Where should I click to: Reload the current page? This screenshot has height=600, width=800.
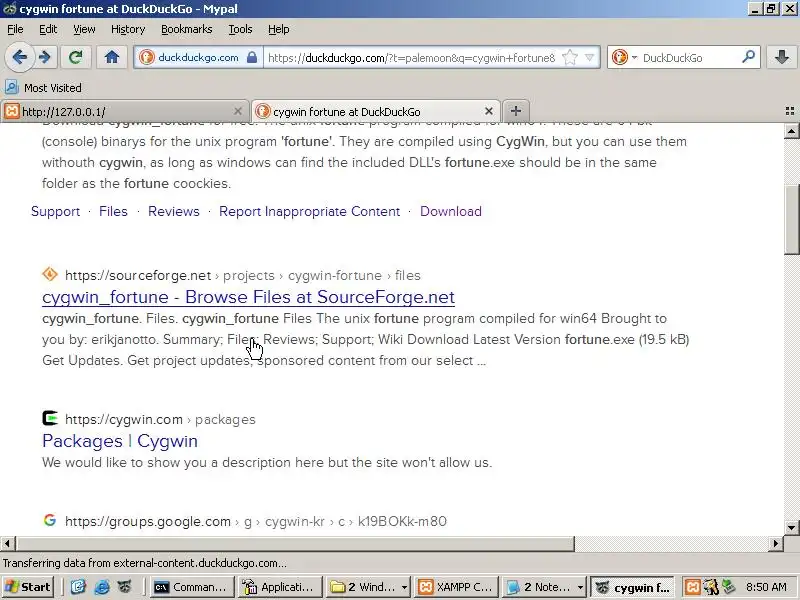[76, 57]
